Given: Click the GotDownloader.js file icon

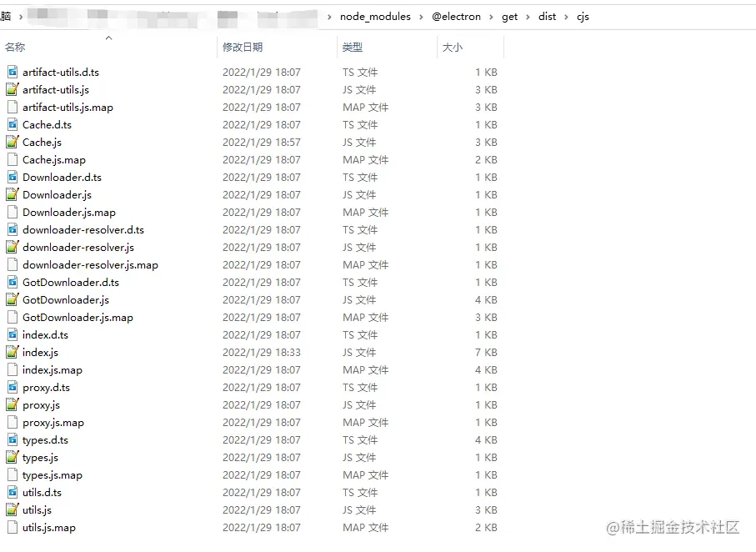Looking at the screenshot, I should click(x=13, y=300).
